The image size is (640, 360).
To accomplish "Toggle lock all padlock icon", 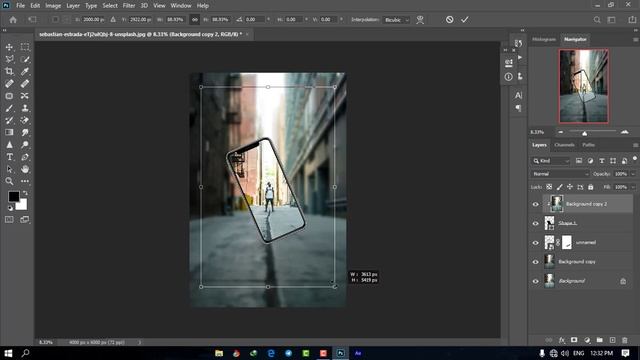I will pyautogui.click(x=591, y=187).
